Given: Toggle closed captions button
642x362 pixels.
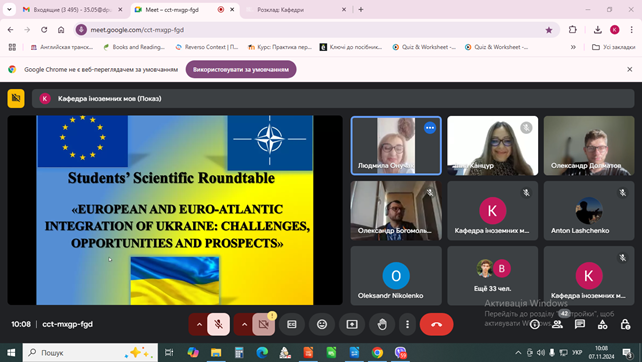Looking at the screenshot, I should click(292, 324).
